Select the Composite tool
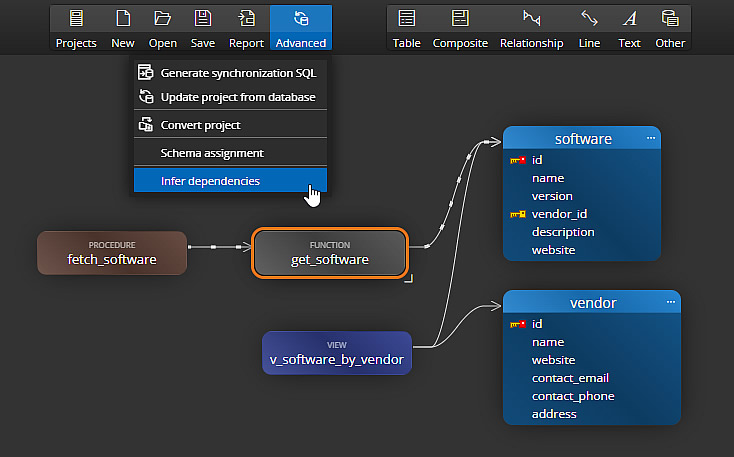Screen dimensions: 734x457 point(460,28)
